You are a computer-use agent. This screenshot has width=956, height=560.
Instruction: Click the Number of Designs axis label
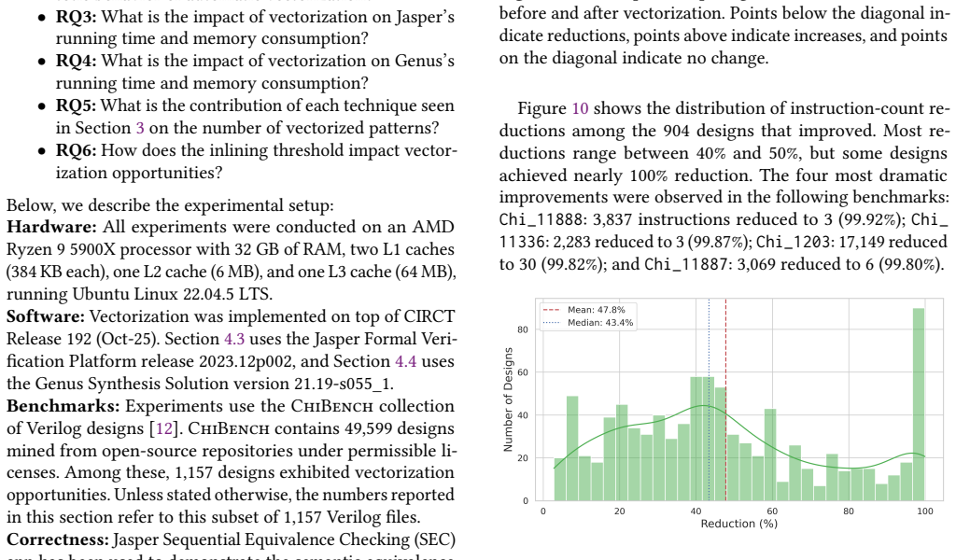click(508, 399)
